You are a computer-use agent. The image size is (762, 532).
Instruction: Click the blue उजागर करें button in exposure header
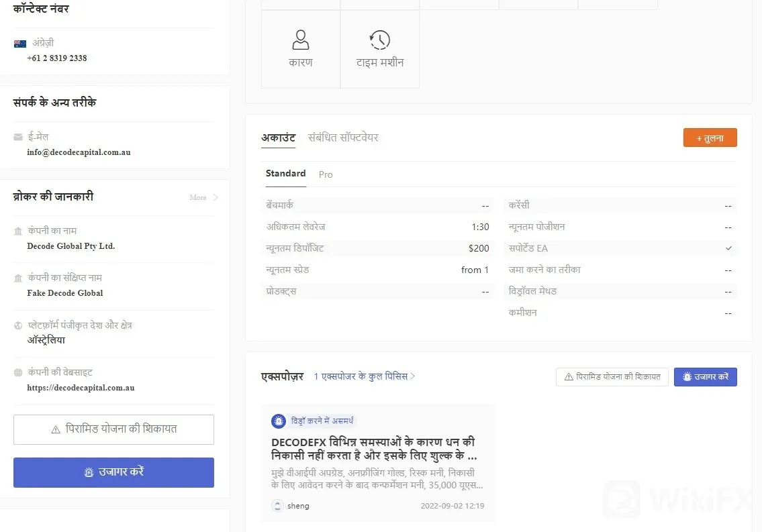click(706, 376)
